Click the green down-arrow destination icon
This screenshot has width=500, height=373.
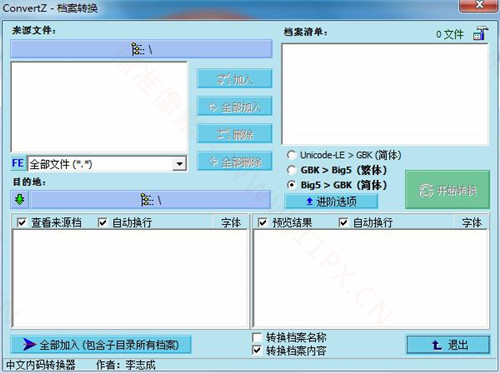tap(20, 200)
